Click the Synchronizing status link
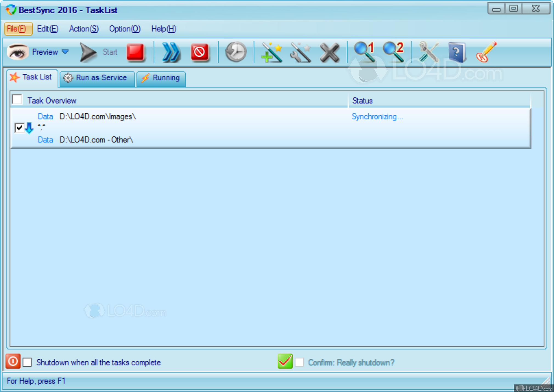554x392 pixels. 377,116
